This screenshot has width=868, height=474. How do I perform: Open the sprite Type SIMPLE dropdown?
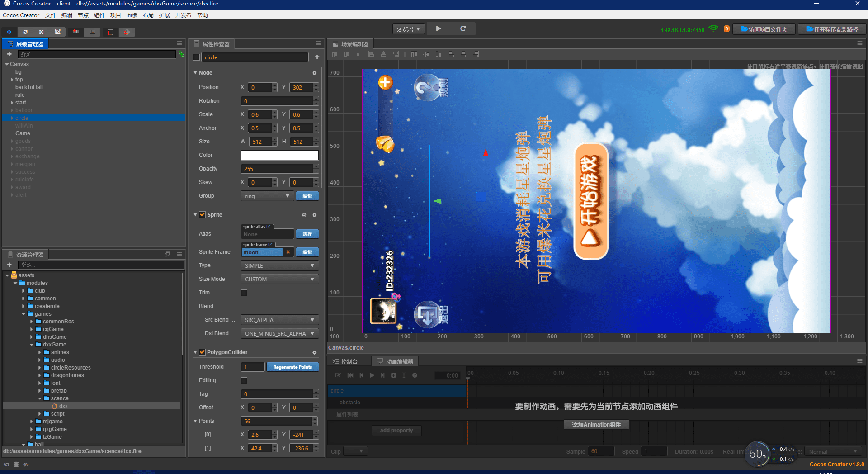click(280, 265)
